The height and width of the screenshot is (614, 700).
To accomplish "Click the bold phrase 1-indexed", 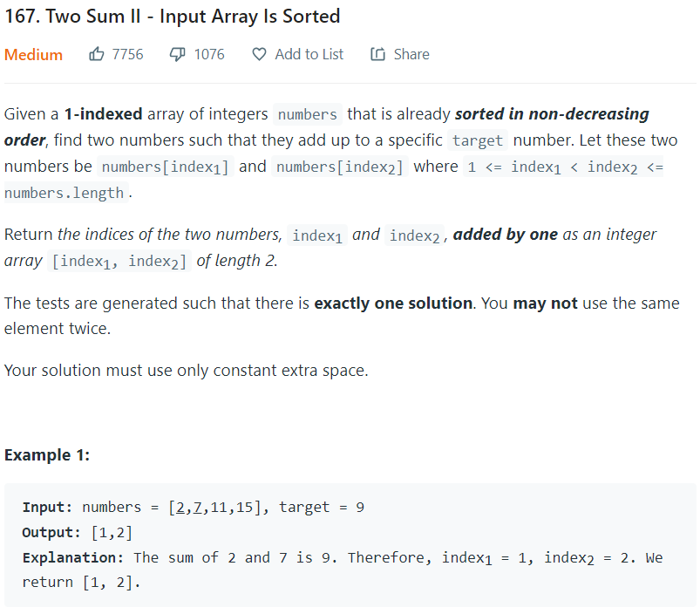I will click(x=104, y=114).
